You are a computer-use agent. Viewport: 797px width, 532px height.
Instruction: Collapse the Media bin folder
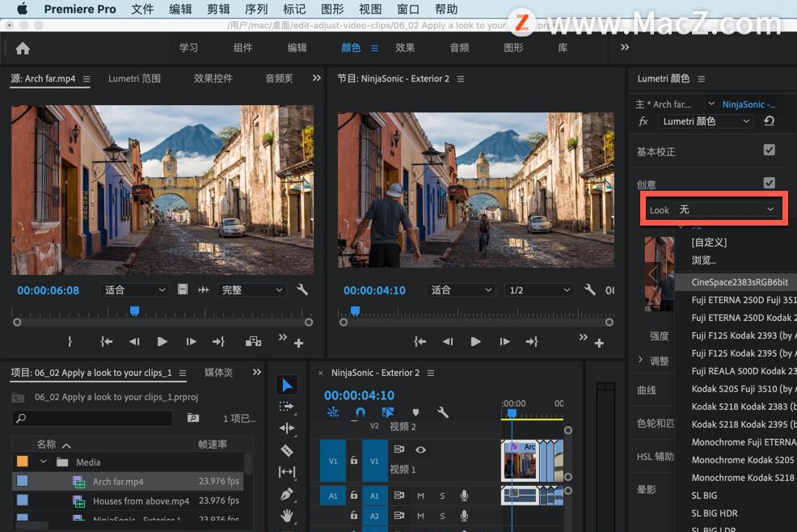click(x=43, y=462)
